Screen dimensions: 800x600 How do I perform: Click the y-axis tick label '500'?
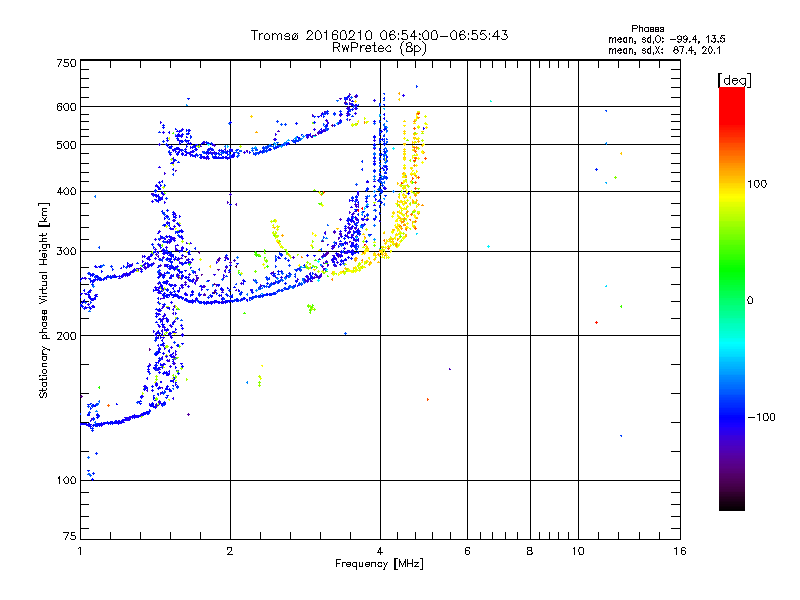tap(66, 145)
